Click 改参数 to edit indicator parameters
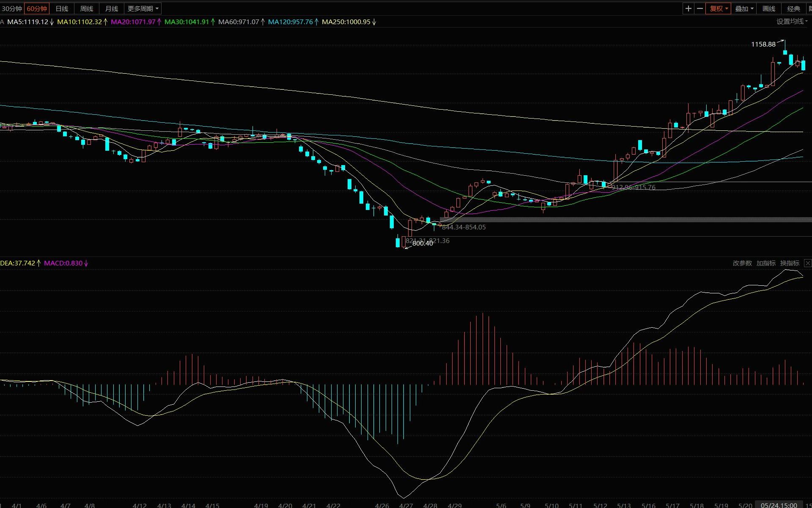 tap(742, 263)
